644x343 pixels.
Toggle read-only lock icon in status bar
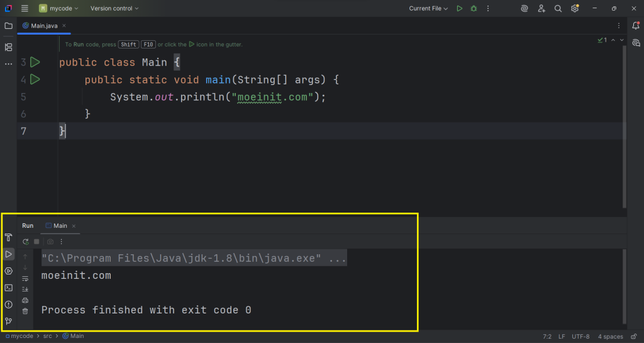[x=634, y=337]
